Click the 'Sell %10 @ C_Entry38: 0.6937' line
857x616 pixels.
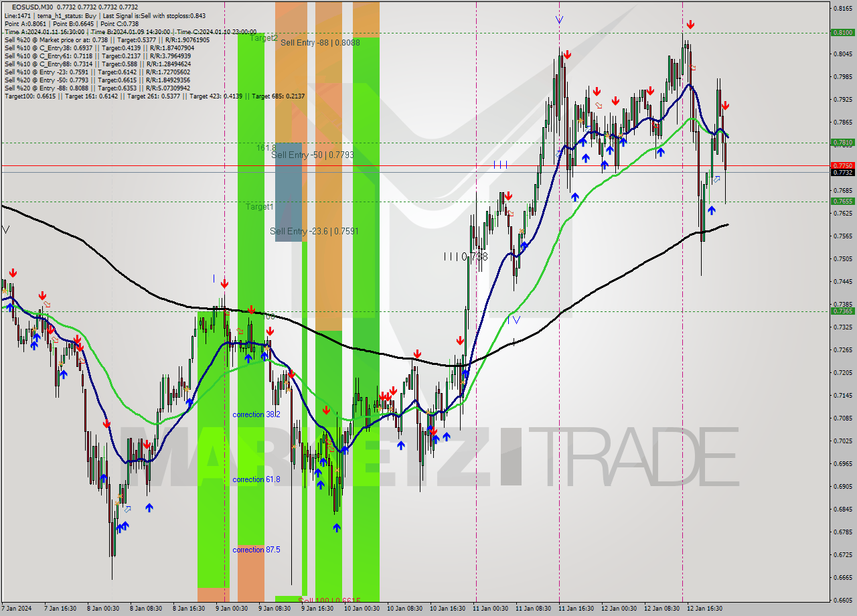tap(99, 48)
